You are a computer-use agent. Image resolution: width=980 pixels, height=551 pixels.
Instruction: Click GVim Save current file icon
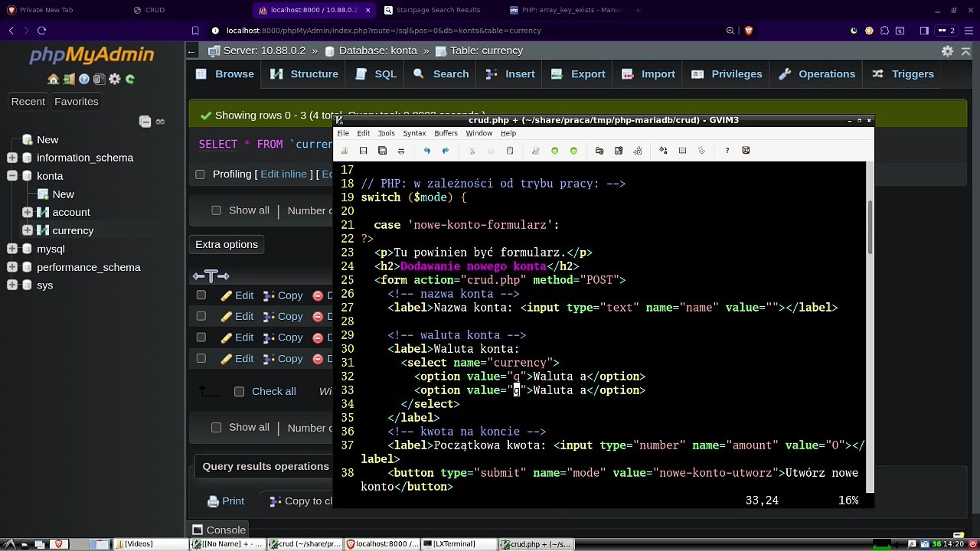coord(364,151)
